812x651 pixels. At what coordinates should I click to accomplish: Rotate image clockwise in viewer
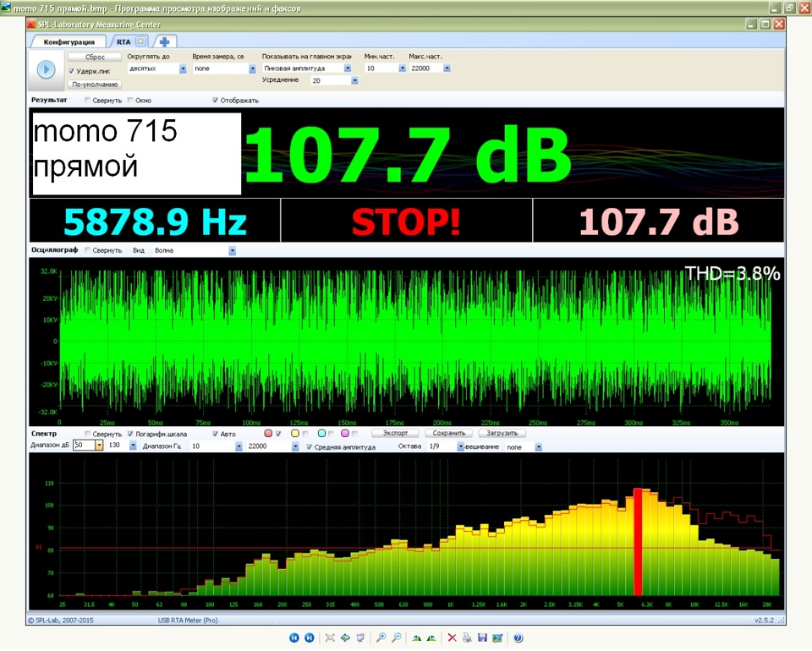pyautogui.click(x=416, y=637)
